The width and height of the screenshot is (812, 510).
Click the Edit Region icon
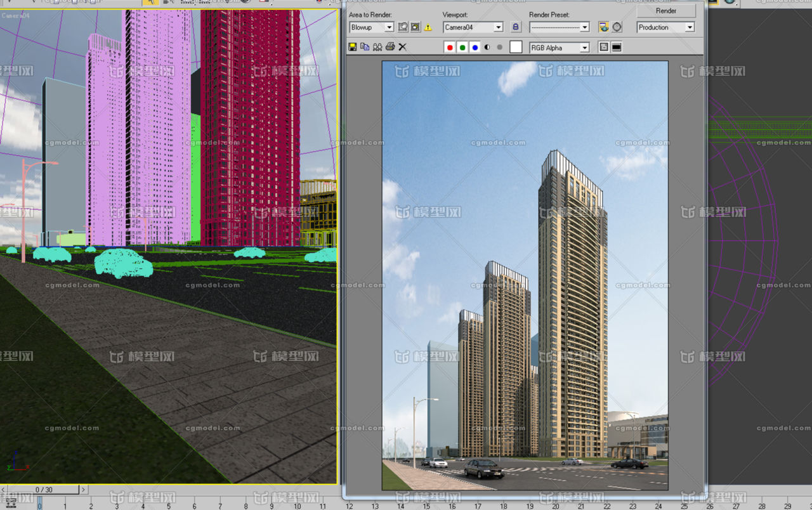click(403, 27)
